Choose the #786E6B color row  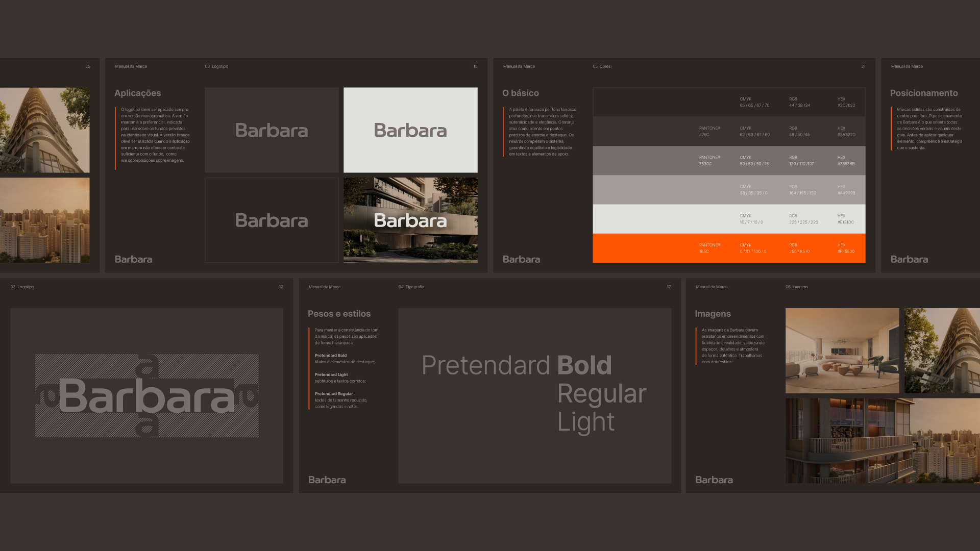(729, 161)
